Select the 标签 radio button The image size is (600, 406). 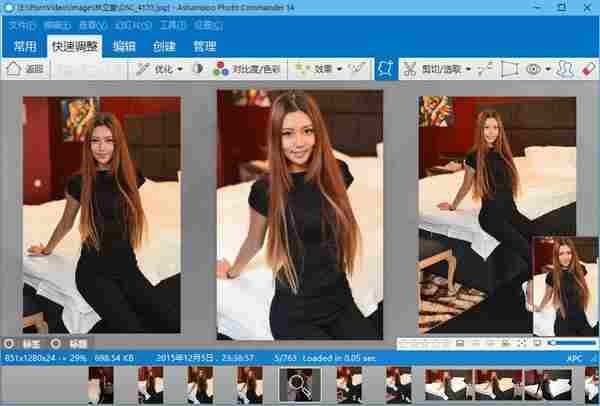(x=9, y=342)
